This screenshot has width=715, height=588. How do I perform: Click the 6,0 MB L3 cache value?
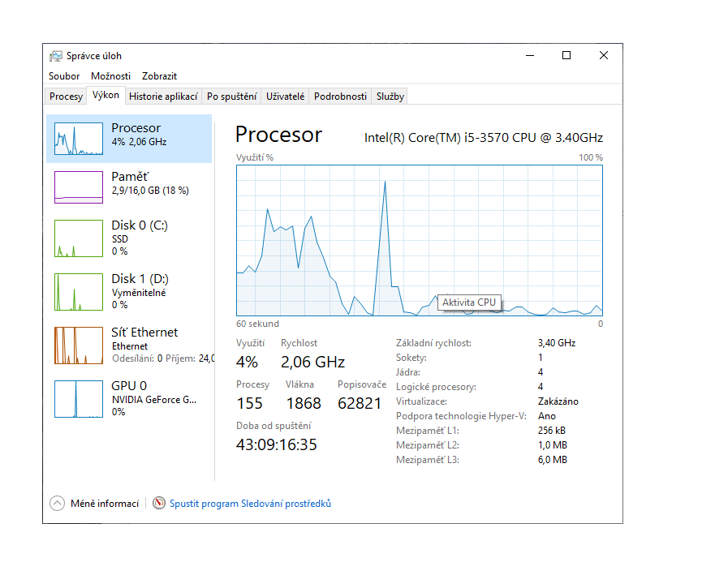point(552,460)
